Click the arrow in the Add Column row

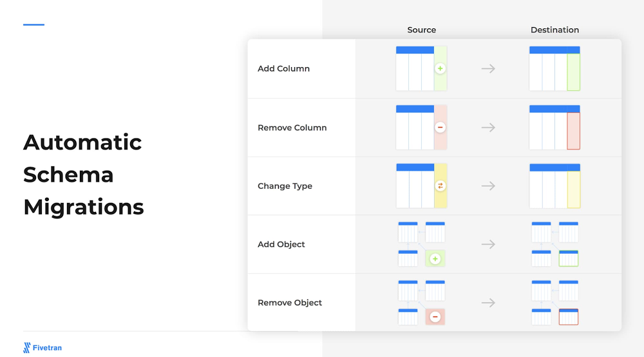click(x=488, y=68)
